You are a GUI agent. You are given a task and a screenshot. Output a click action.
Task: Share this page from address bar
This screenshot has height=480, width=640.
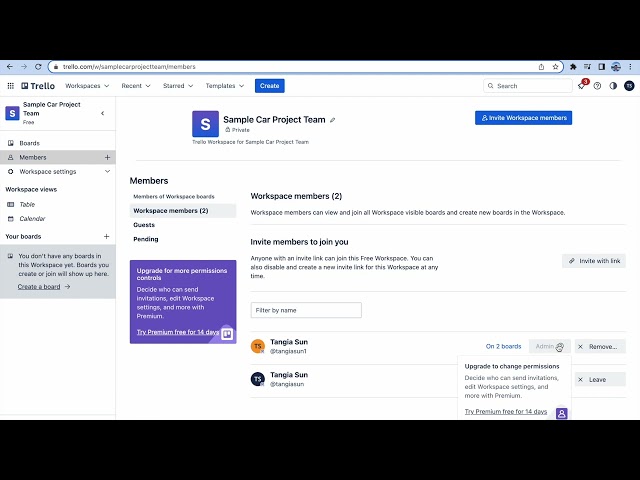541,67
